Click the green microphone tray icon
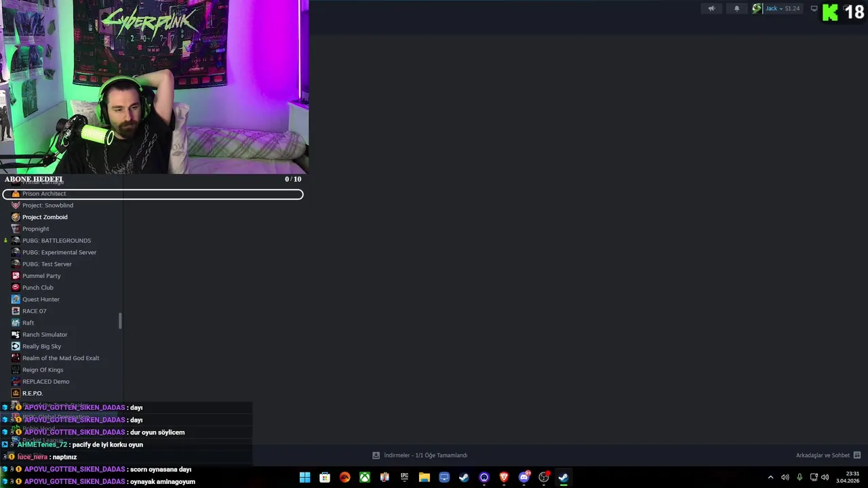The height and width of the screenshot is (488, 868). pos(800,477)
